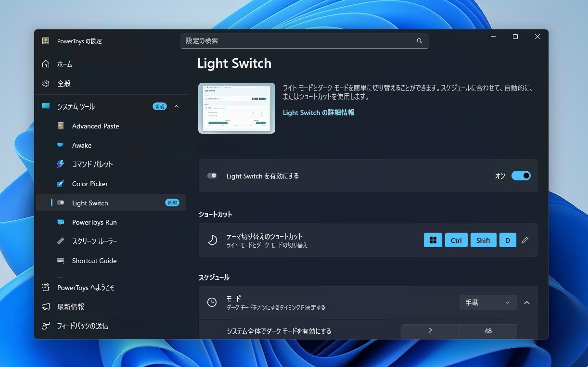The image size is (588, 367).
Task: Minimize the PowerToys settings window
Action: point(493,37)
